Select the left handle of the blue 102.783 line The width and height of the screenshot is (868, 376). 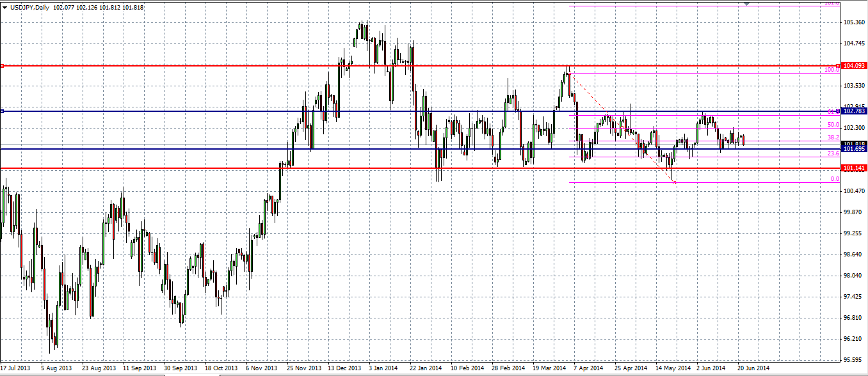point(2,111)
